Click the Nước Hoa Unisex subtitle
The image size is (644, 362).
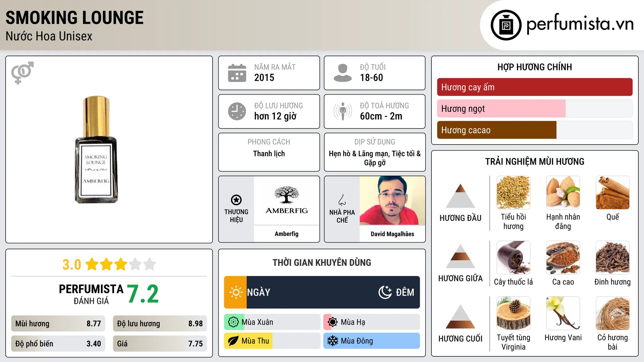49,36
